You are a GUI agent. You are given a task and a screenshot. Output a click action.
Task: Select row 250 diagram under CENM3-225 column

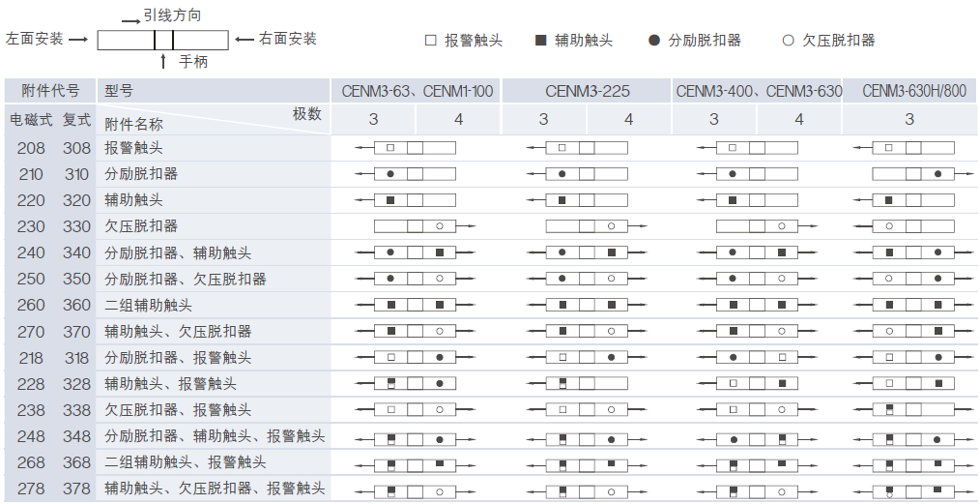coord(587,279)
